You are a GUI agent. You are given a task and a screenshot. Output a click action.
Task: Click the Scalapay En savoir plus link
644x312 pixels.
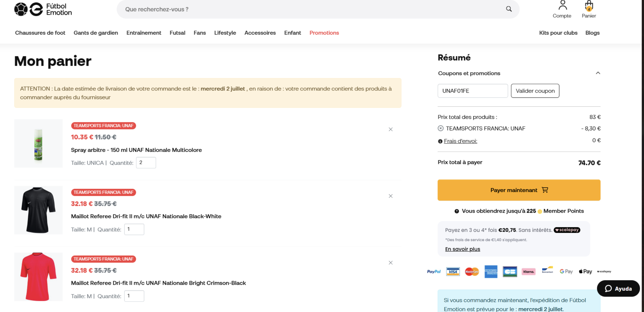pyautogui.click(x=462, y=249)
